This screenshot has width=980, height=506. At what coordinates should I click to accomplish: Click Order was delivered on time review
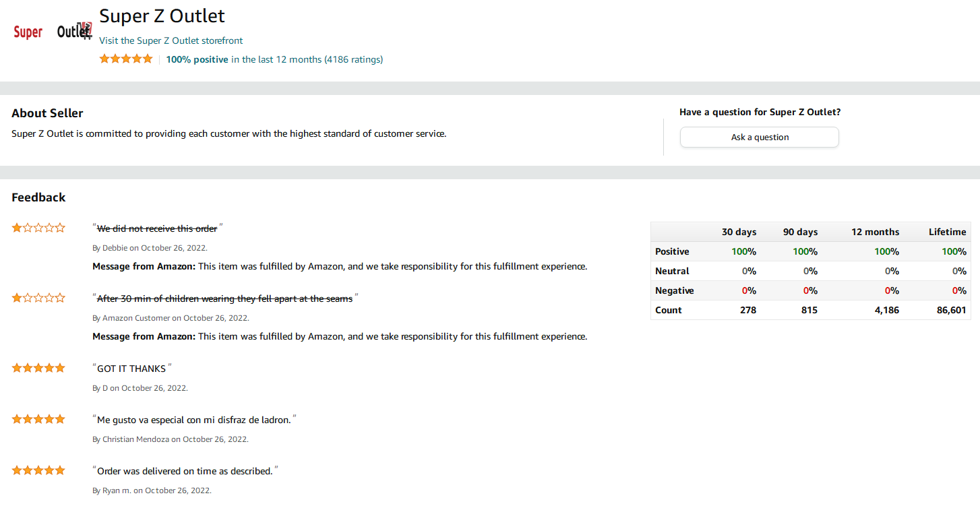pos(185,471)
